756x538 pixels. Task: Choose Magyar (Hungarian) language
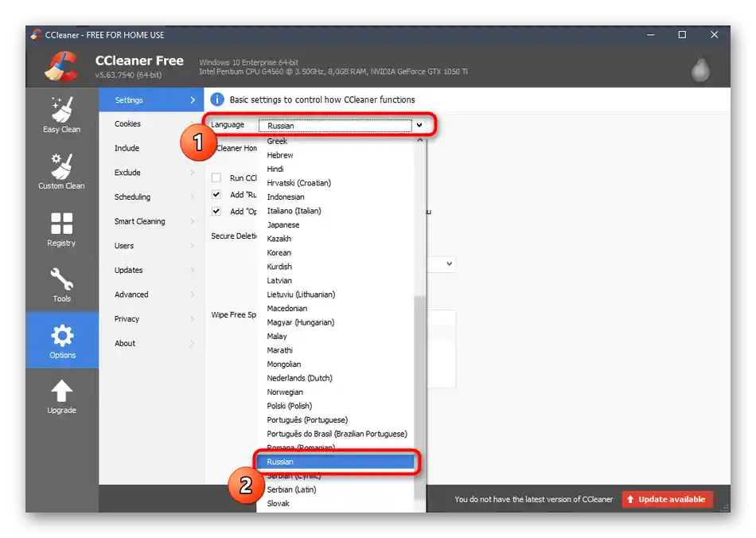[x=335, y=322]
